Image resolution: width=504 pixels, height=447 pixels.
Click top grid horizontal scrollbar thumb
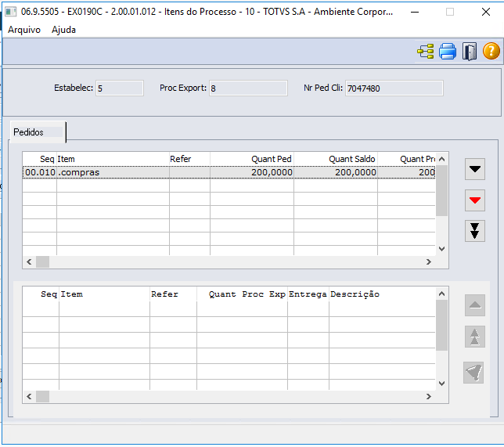pos(42,261)
